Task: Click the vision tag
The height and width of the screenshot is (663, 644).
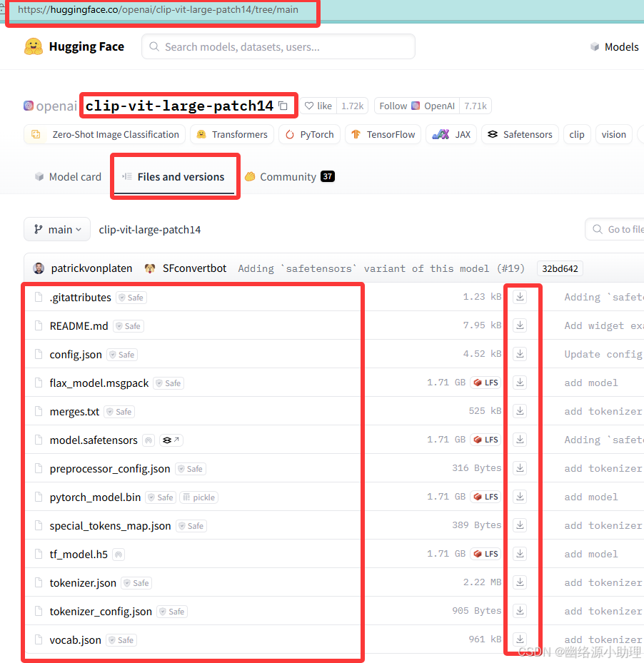Action: coord(613,134)
